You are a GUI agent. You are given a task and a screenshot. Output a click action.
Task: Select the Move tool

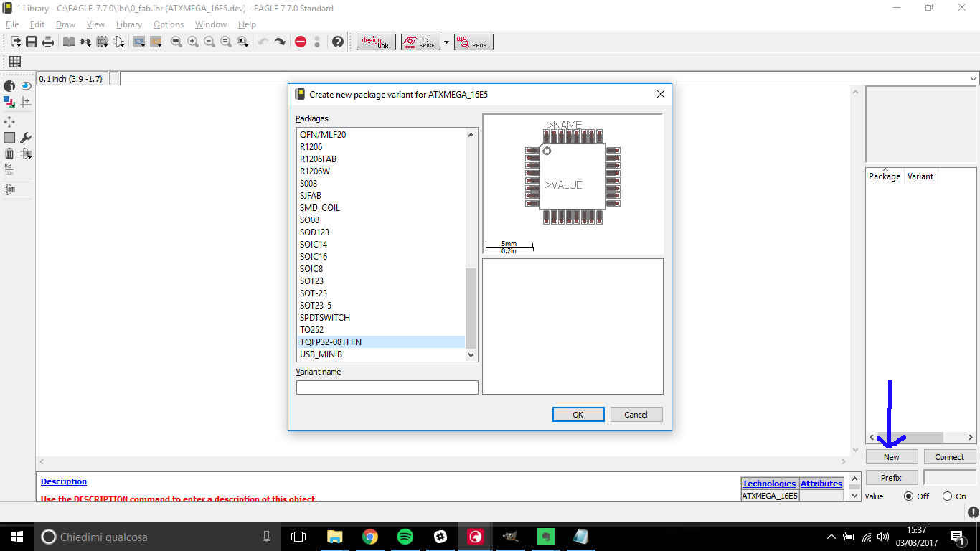pos(9,122)
